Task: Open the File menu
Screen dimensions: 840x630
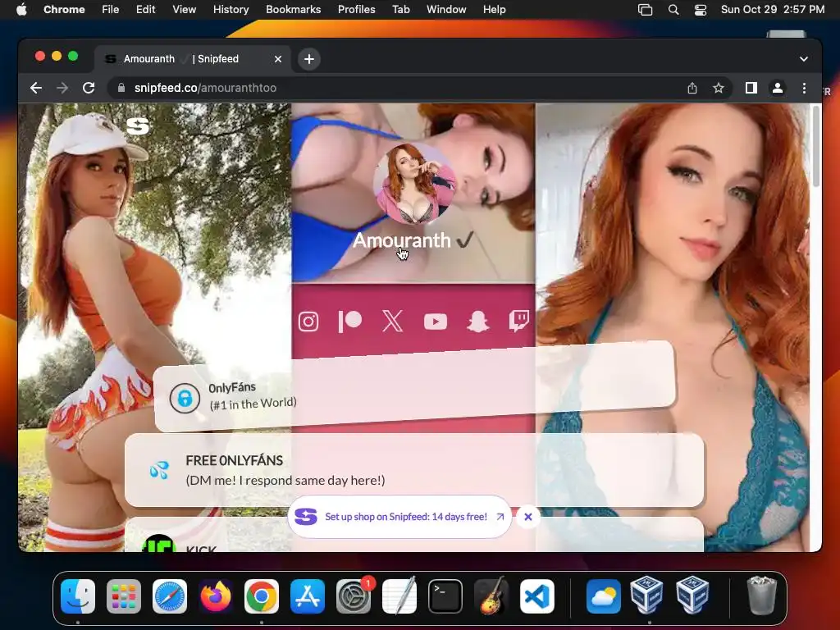Action: click(x=111, y=10)
